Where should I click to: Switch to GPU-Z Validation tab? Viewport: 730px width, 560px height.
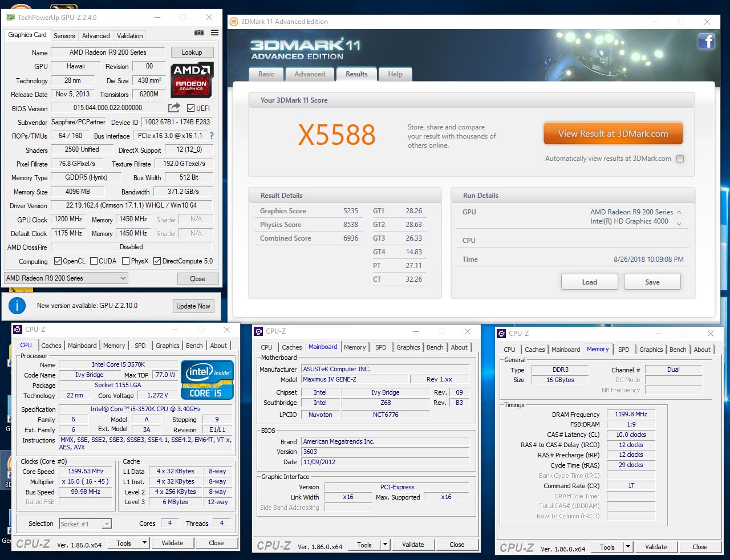pos(130,35)
